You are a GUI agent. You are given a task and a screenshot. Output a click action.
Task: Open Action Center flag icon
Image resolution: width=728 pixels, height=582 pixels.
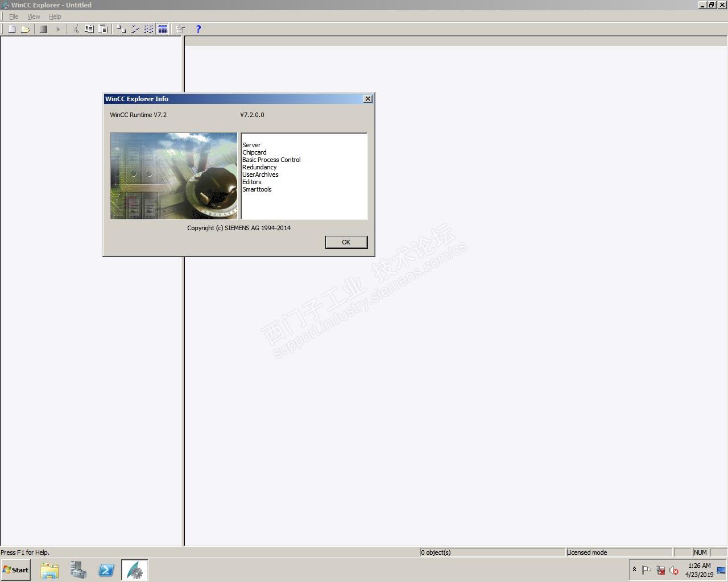pos(646,570)
